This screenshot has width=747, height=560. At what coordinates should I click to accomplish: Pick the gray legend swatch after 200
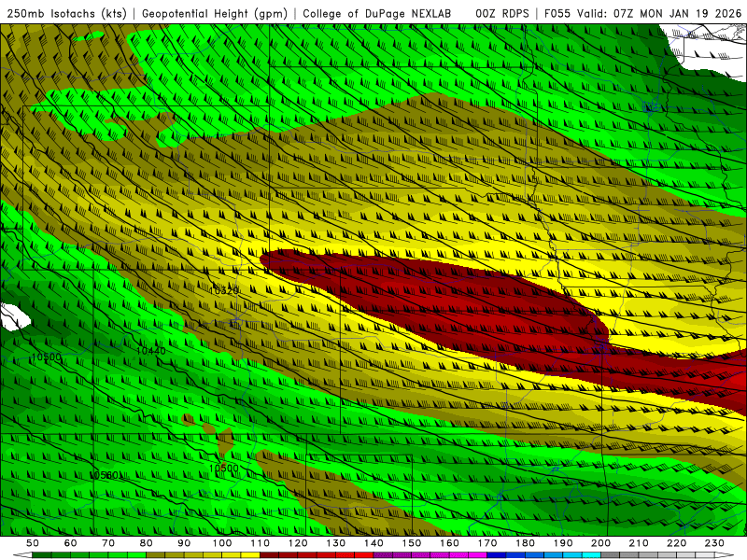(x=611, y=555)
